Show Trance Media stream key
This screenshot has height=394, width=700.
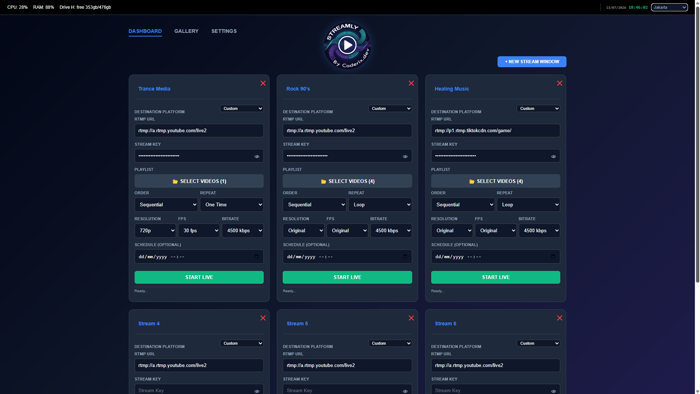[257, 157]
